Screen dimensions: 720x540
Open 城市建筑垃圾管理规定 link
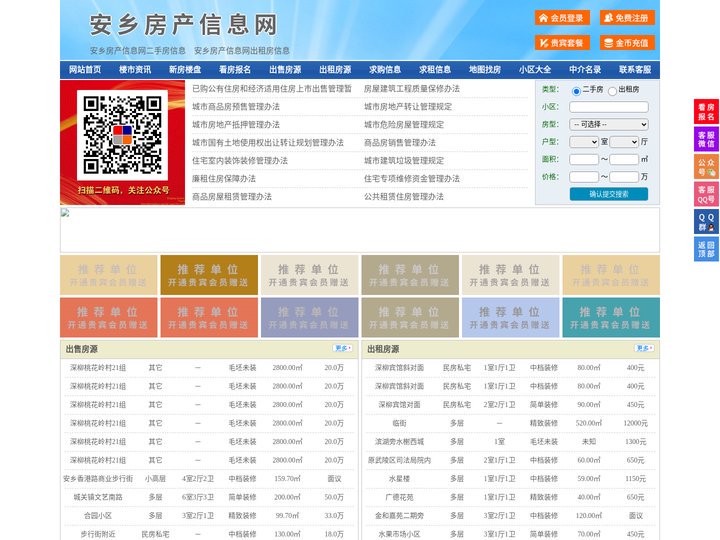click(404, 161)
